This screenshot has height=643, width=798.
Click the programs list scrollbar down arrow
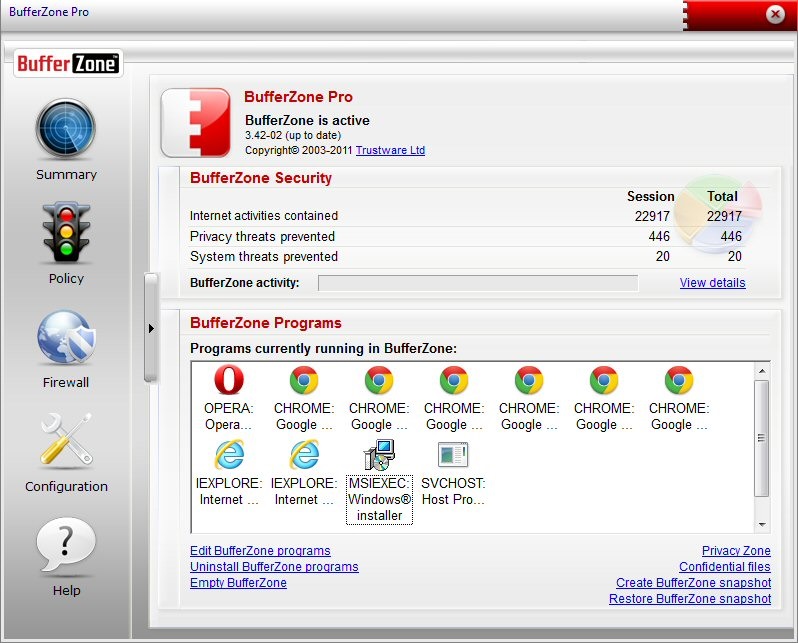761,524
